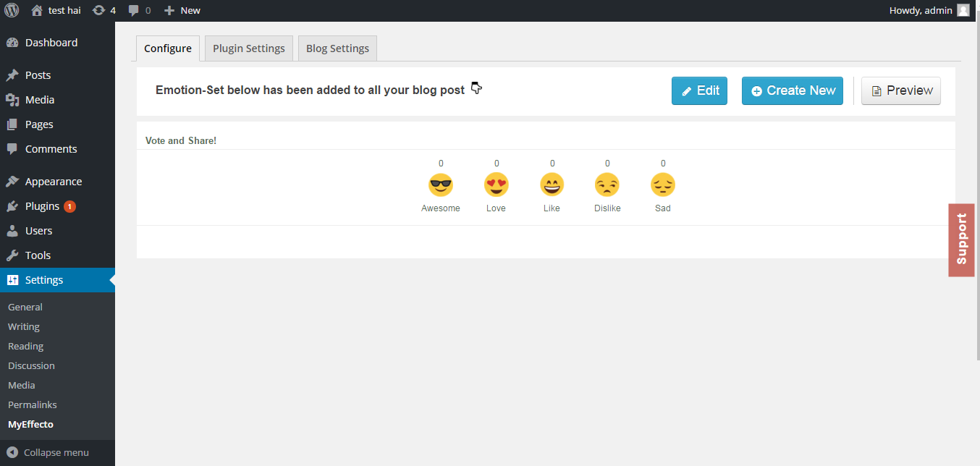This screenshot has width=980, height=466.
Task: Vote with the Dislike emoji
Action: [x=607, y=185]
